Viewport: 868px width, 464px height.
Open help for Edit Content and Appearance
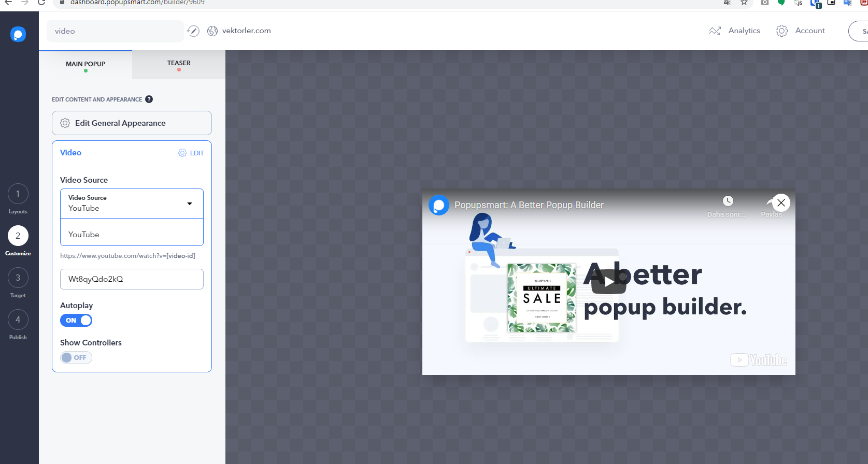point(149,99)
